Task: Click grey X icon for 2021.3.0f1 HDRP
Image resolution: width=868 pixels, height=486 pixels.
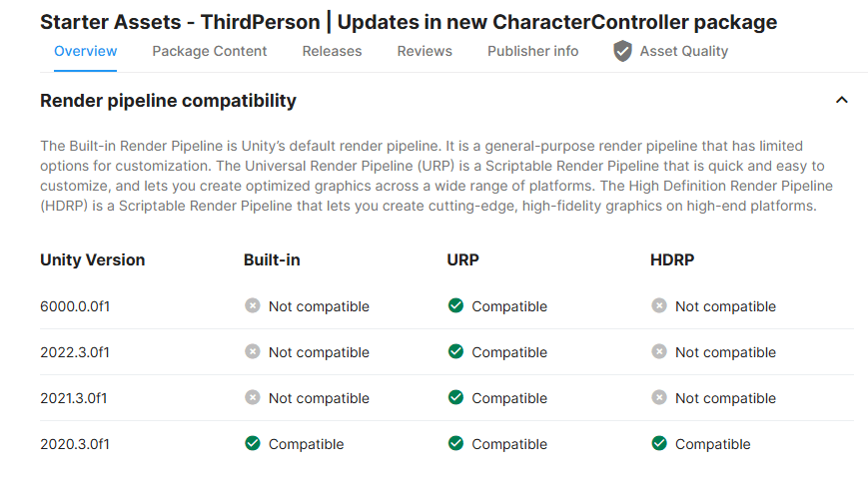Action: [659, 397]
